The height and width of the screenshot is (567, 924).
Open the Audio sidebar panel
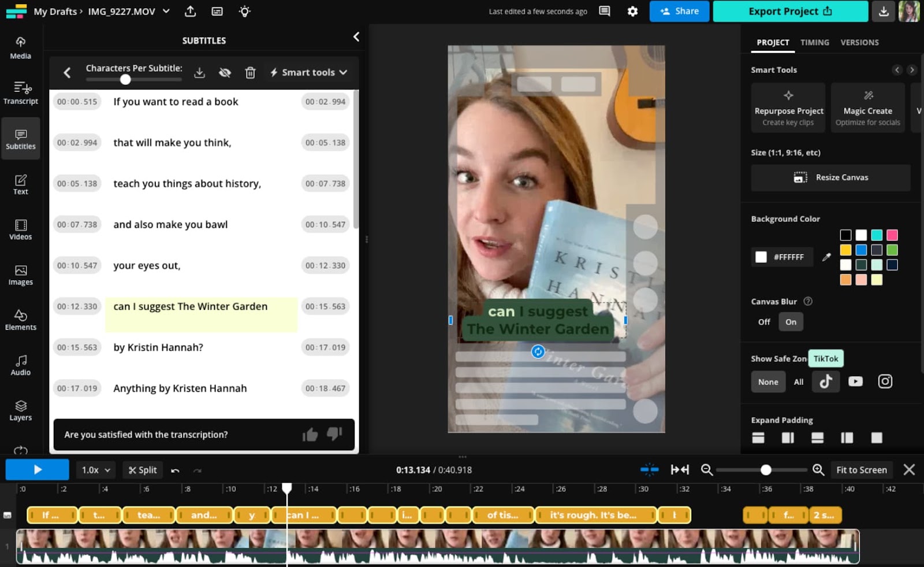20,365
